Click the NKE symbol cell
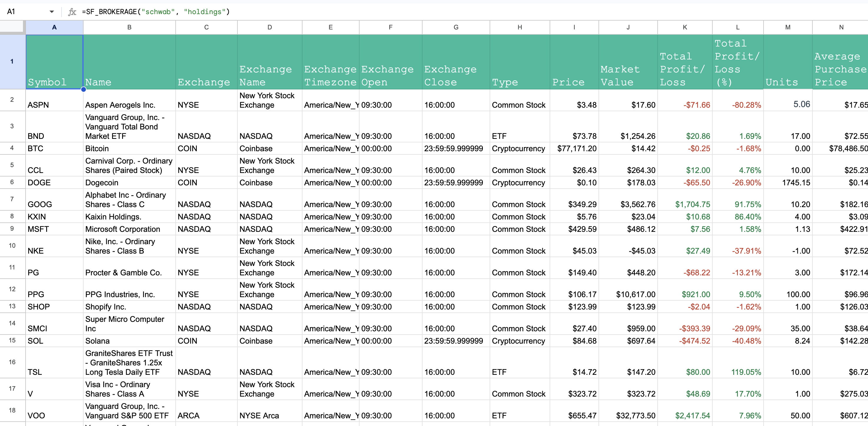The width and height of the screenshot is (868, 426). tap(54, 246)
